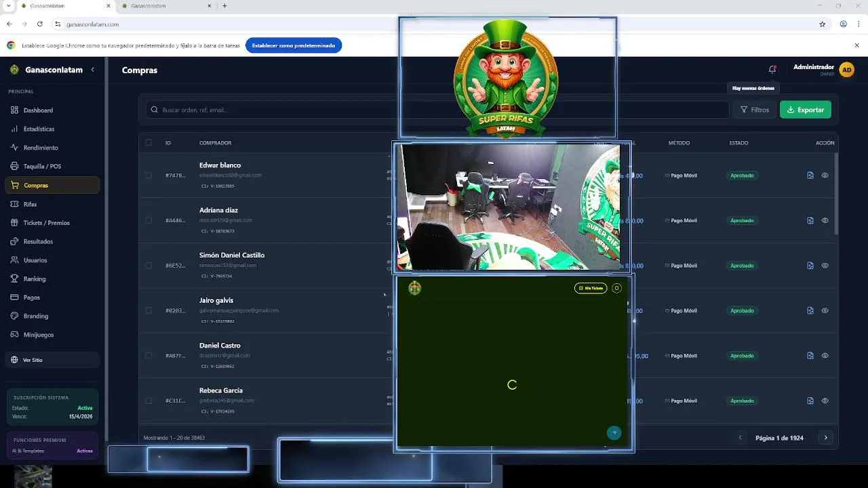Go to previous page of orders
868x488 pixels.
pyautogui.click(x=741, y=438)
